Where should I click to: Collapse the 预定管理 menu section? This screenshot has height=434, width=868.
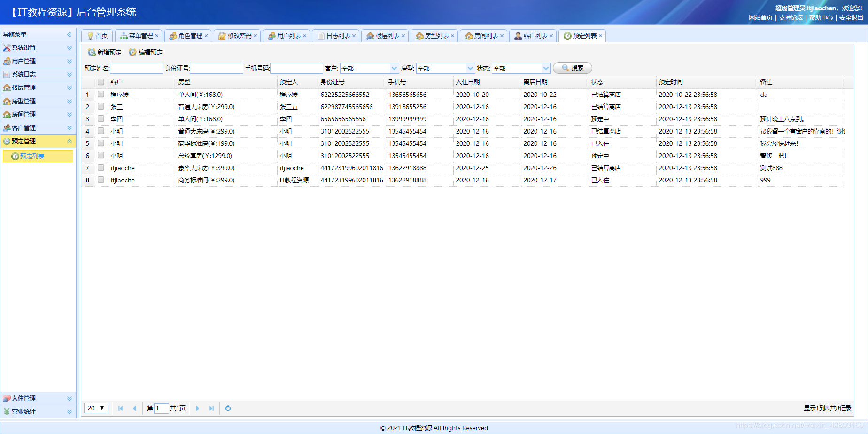point(70,141)
